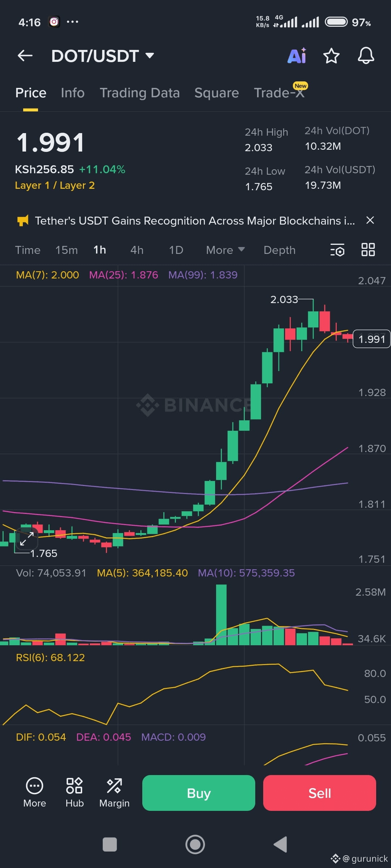Tap the Android back triangle button
391x868 pixels.
(280, 844)
